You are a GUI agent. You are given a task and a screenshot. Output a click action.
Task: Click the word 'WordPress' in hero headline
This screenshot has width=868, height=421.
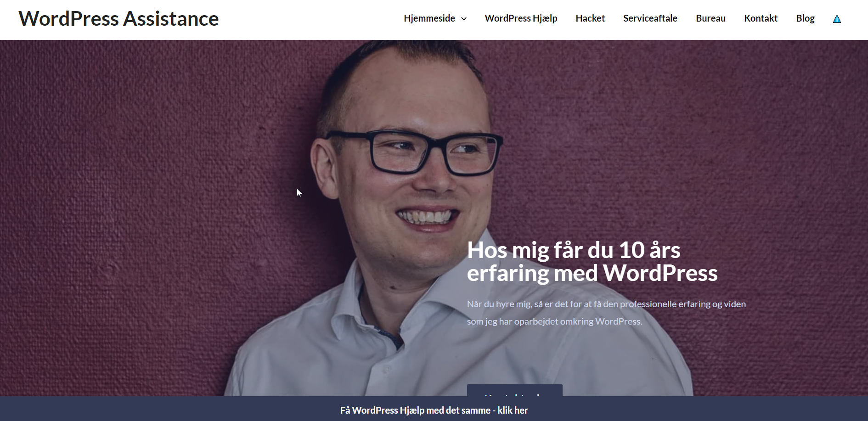click(x=660, y=273)
